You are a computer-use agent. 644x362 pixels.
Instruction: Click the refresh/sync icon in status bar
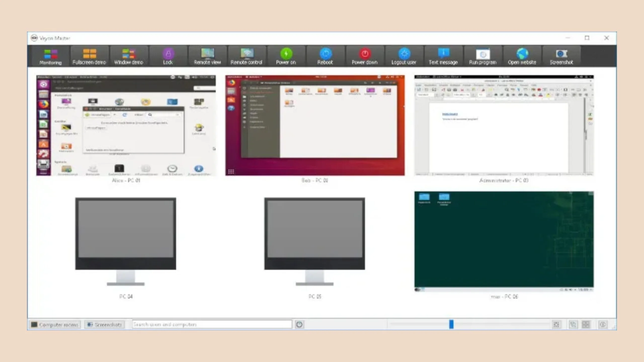[x=299, y=324]
